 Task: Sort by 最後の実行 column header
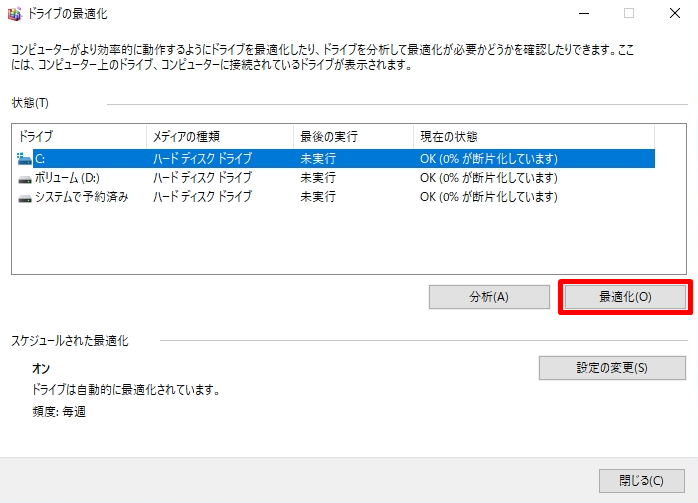coord(353,136)
